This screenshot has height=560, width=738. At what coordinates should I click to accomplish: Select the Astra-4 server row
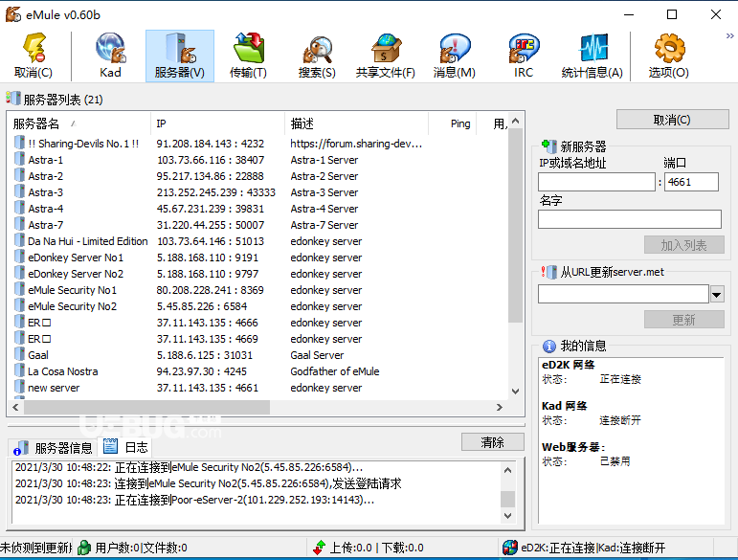257,208
